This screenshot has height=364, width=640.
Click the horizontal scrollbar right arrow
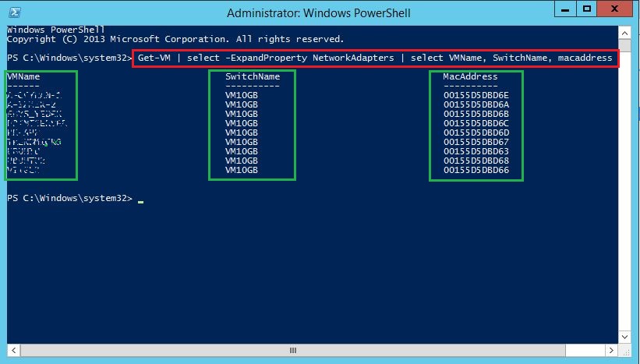click(x=611, y=350)
